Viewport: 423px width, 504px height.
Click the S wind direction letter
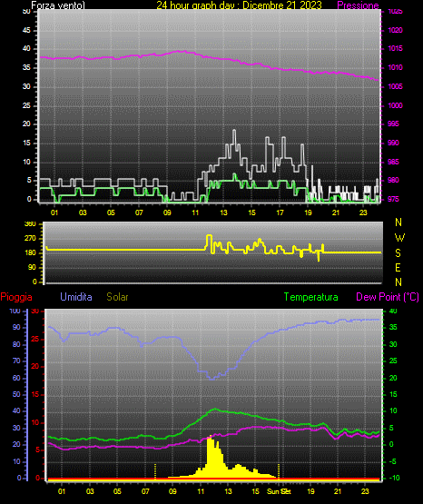398,253
